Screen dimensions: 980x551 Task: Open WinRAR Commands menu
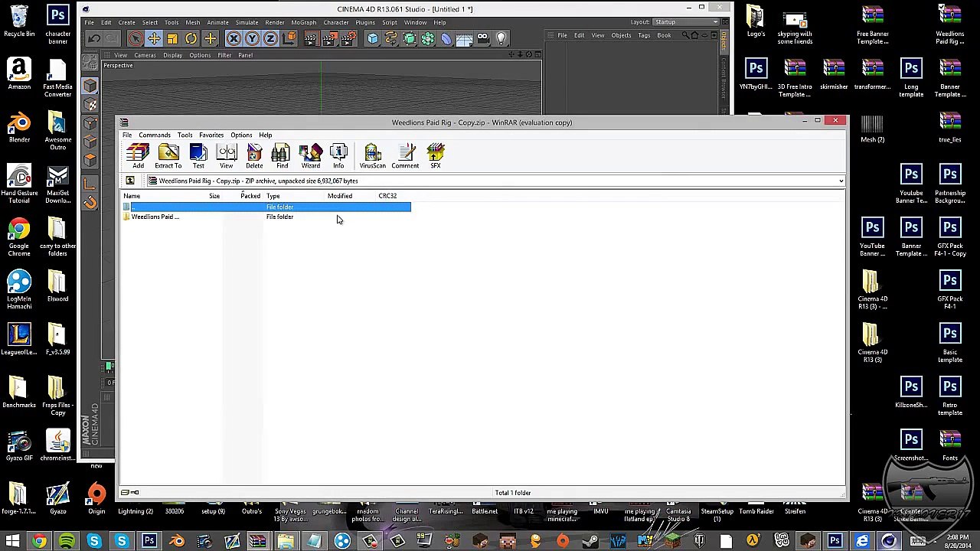click(x=155, y=135)
